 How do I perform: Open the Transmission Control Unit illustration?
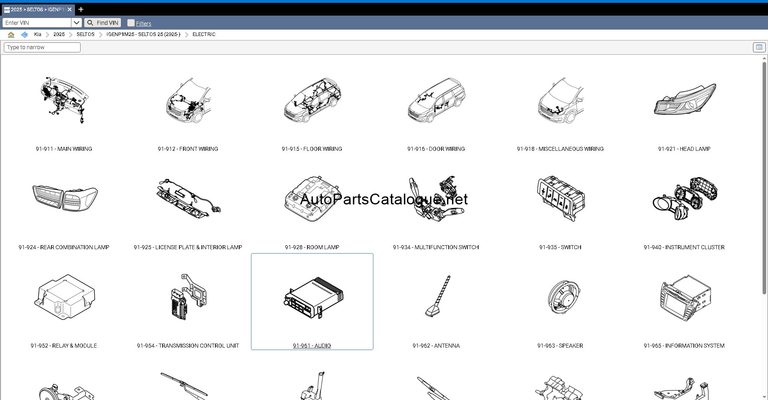(188, 297)
